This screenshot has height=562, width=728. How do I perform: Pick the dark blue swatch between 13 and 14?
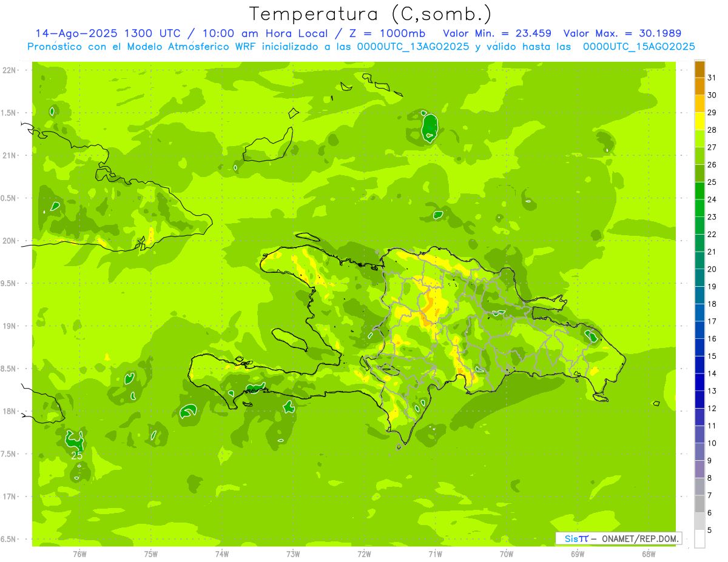tap(699, 382)
